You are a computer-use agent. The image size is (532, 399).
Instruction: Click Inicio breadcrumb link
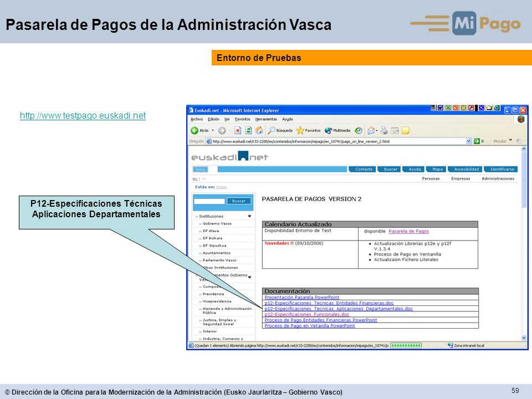(x=221, y=187)
